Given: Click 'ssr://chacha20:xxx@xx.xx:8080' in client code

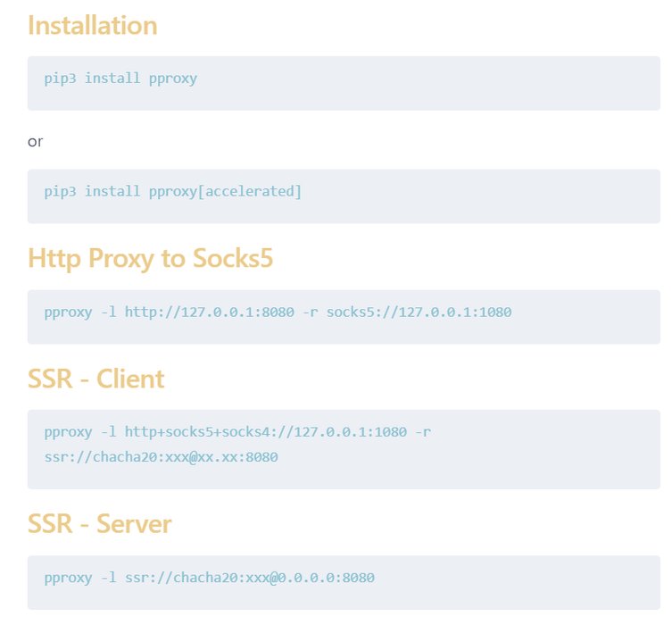Looking at the screenshot, I should click(161, 457).
